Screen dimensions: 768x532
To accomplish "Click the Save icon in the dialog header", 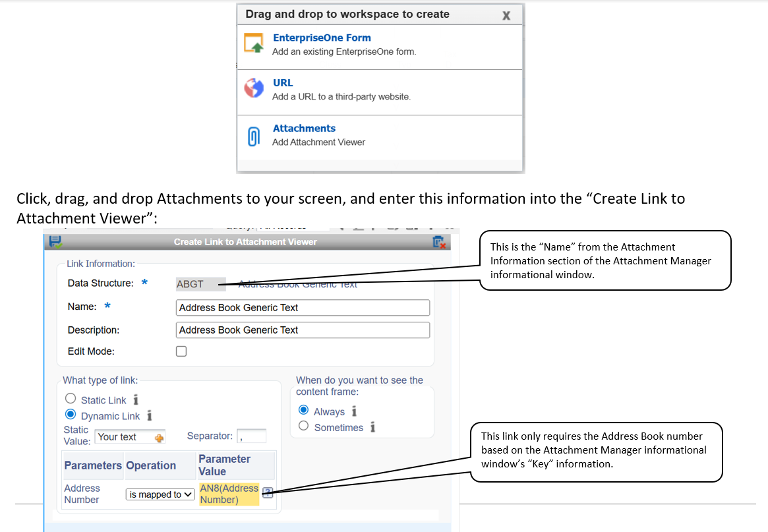I will (55, 241).
